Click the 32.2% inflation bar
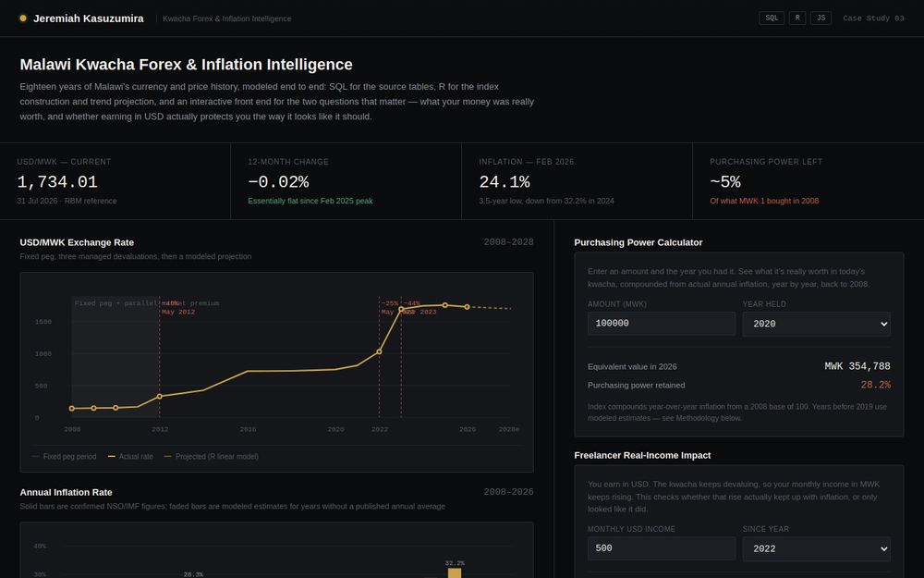The height and width of the screenshot is (578, 924). tap(455, 573)
